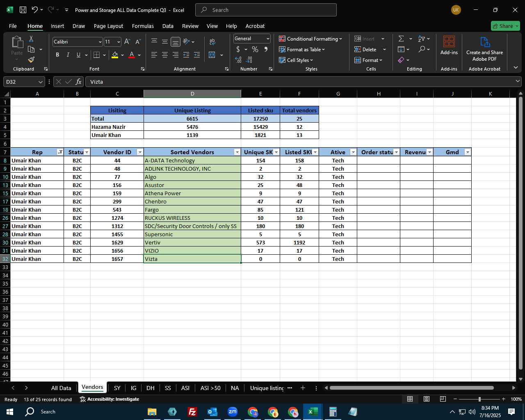Click the Insert Function fx icon
The height and width of the screenshot is (420, 525).
pyautogui.click(x=78, y=82)
